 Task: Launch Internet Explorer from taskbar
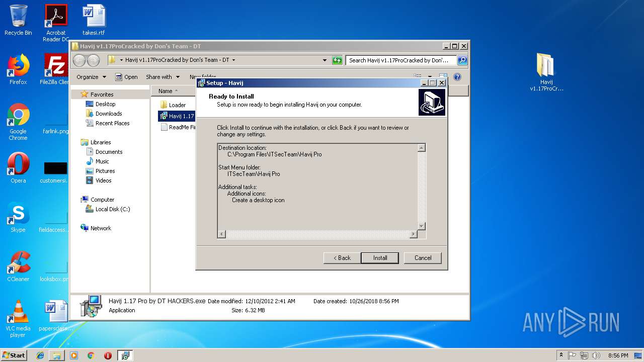40,355
